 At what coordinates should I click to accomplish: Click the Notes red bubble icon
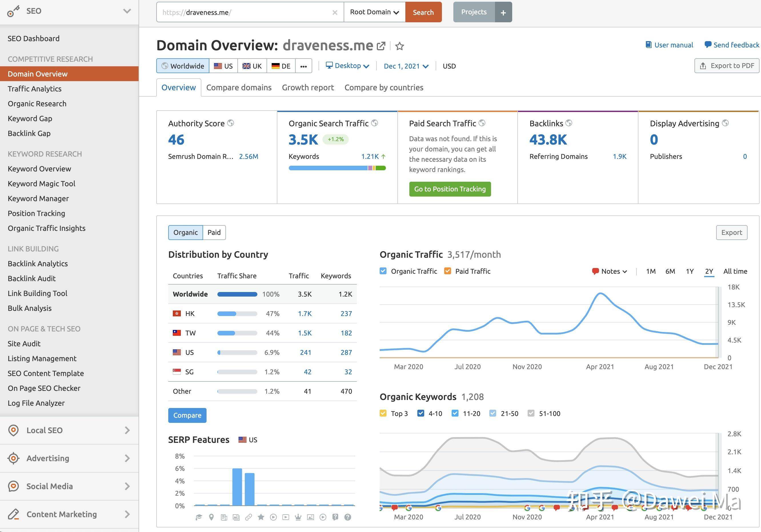pos(595,271)
